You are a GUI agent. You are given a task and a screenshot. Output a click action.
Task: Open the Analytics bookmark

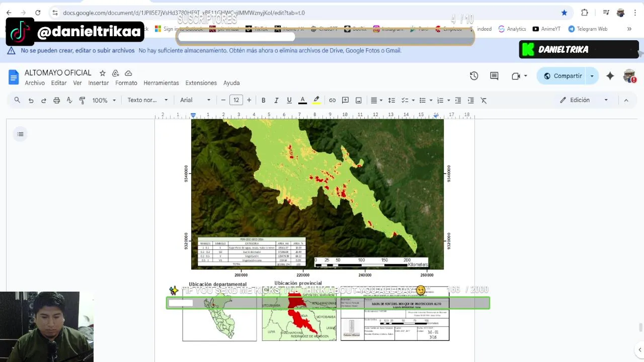click(512, 29)
